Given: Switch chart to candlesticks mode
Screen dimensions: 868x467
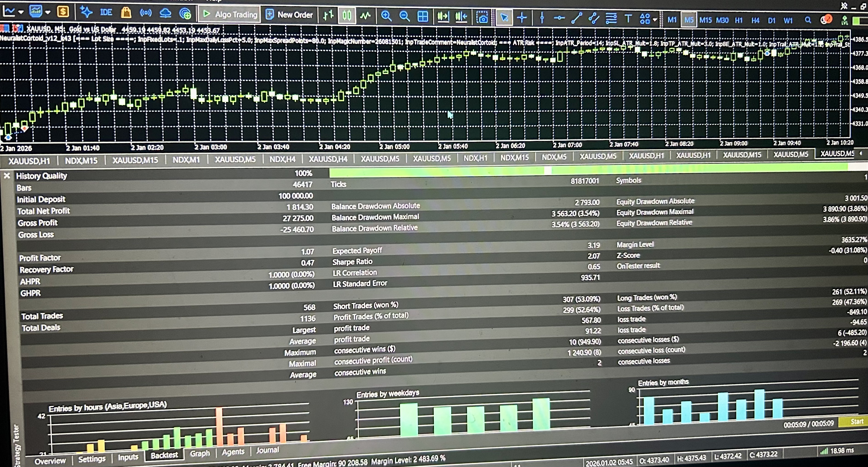Looking at the screenshot, I should [x=347, y=15].
